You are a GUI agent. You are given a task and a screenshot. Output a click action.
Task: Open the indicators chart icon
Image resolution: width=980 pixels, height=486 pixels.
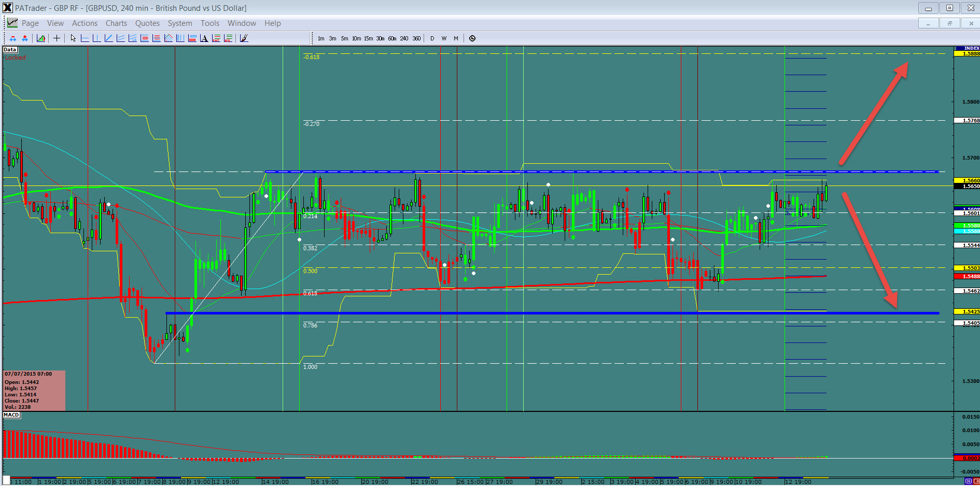pyautogui.click(x=41, y=38)
